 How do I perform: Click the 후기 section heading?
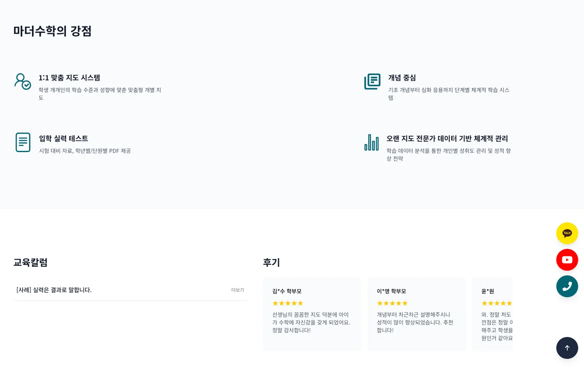(x=271, y=262)
